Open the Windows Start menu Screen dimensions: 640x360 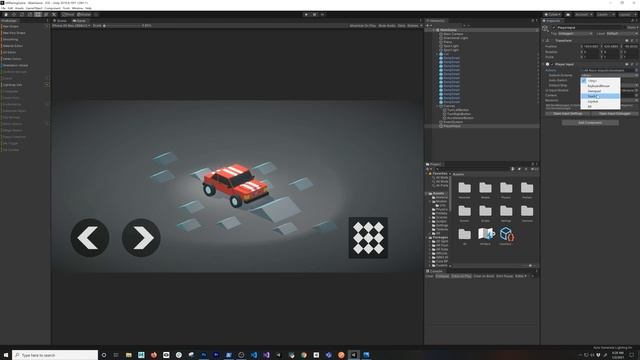click(x=6, y=355)
